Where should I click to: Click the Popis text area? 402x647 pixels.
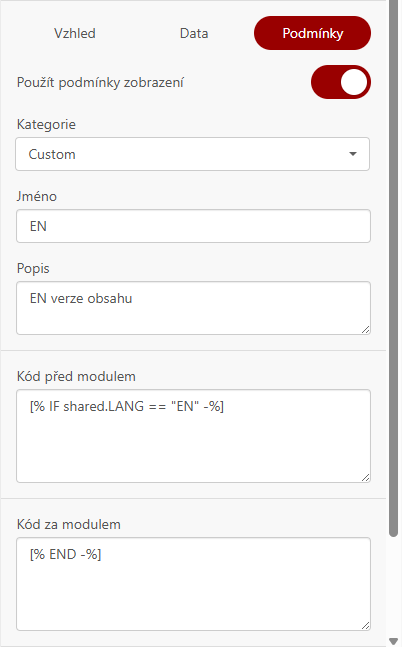[194, 308]
